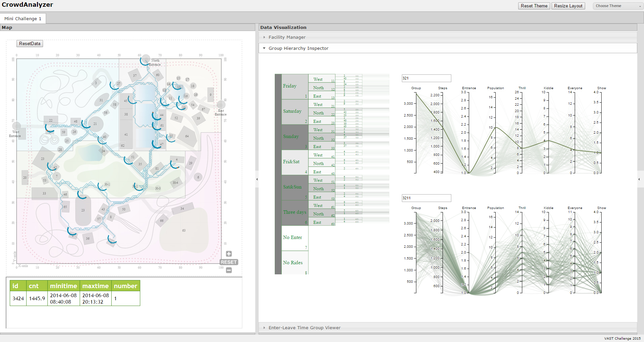Click table cell showing 1445.9

click(x=37, y=298)
